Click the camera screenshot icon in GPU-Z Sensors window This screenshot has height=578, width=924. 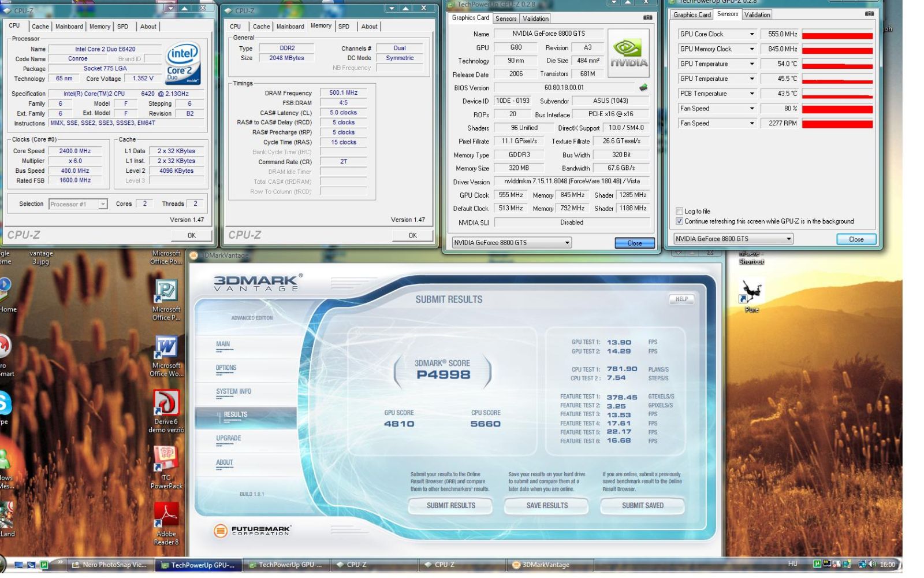(x=869, y=14)
